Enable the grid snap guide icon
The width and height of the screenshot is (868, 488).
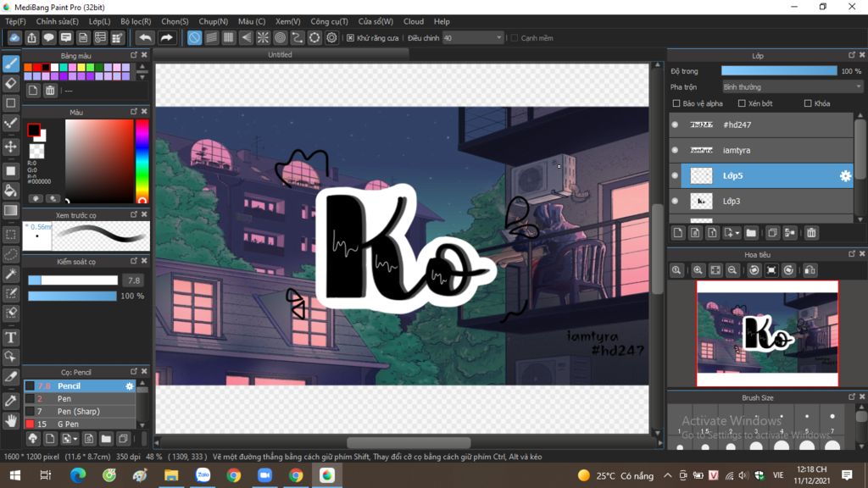[229, 37]
